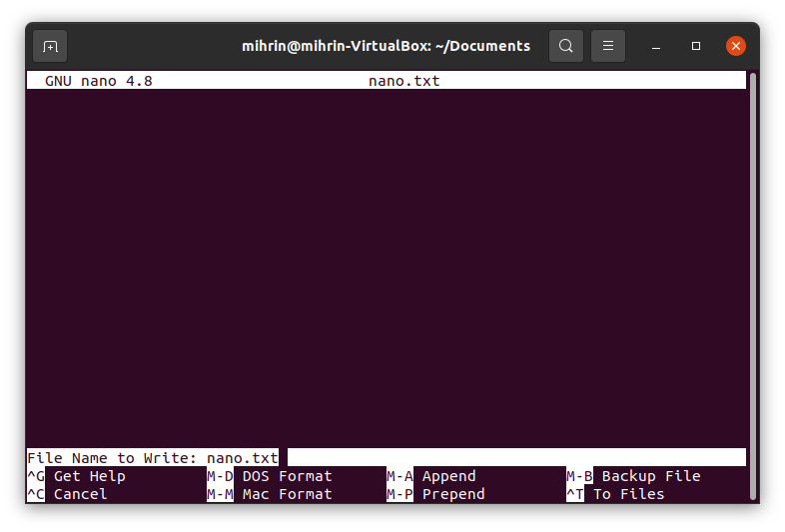Click the ^T To Files shortcut
The width and height of the screenshot is (785, 532).
616,494
